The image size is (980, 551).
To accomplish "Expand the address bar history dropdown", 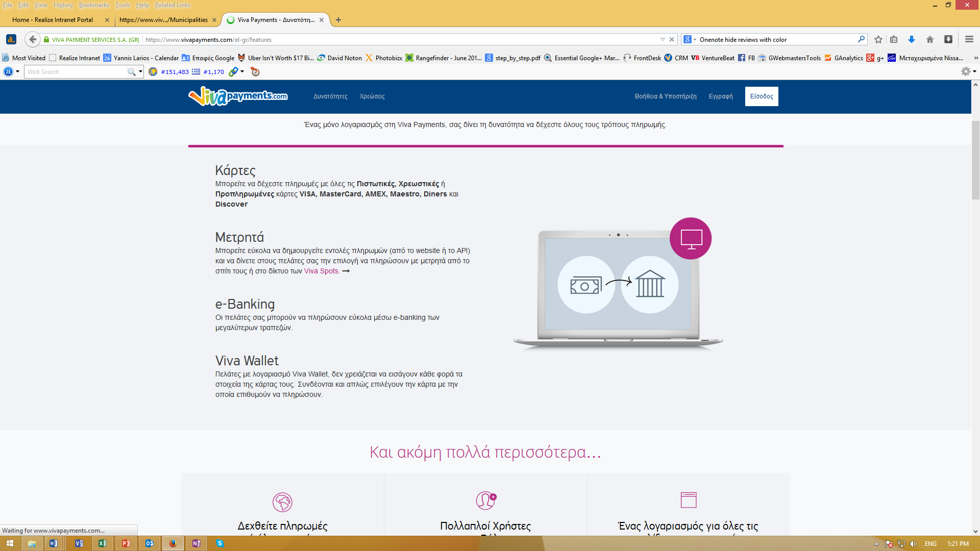I will (x=663, y=39).
